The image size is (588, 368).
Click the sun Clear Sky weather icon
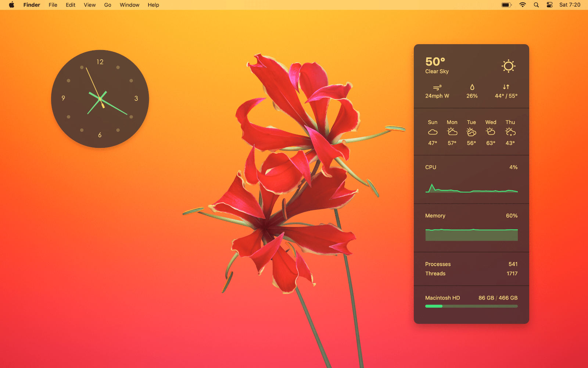click(509, 66)
